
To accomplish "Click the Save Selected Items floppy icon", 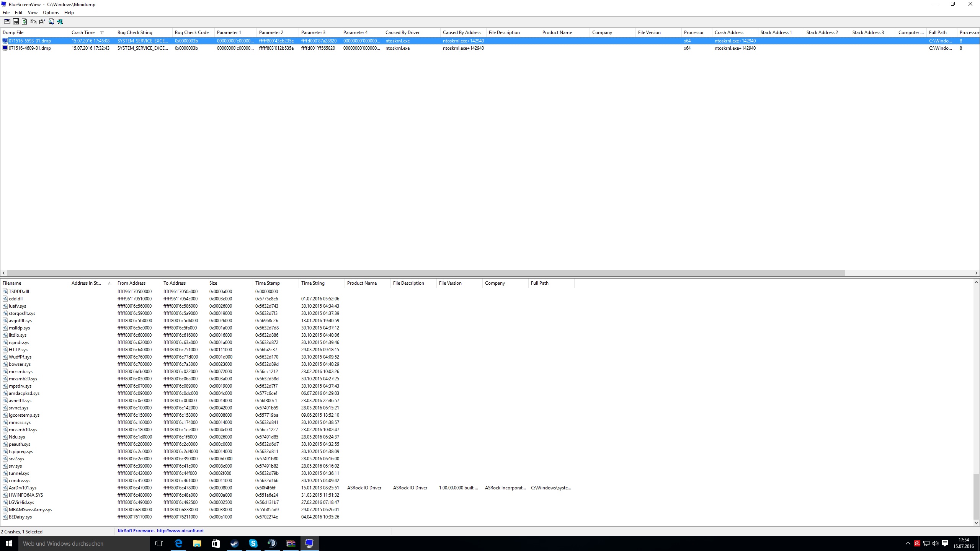I will [16, 22].
